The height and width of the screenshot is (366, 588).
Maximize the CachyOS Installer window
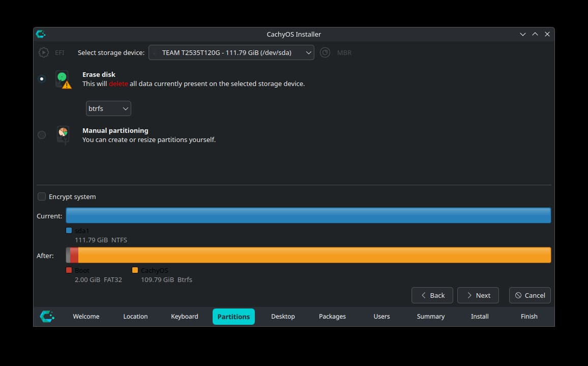[x=535, y=34]
